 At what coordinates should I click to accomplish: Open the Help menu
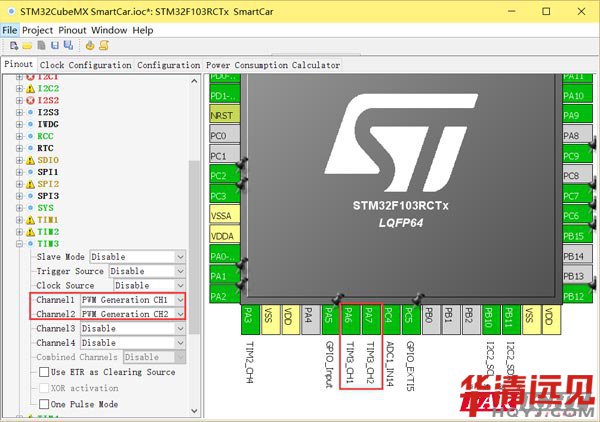pos(143,30)
